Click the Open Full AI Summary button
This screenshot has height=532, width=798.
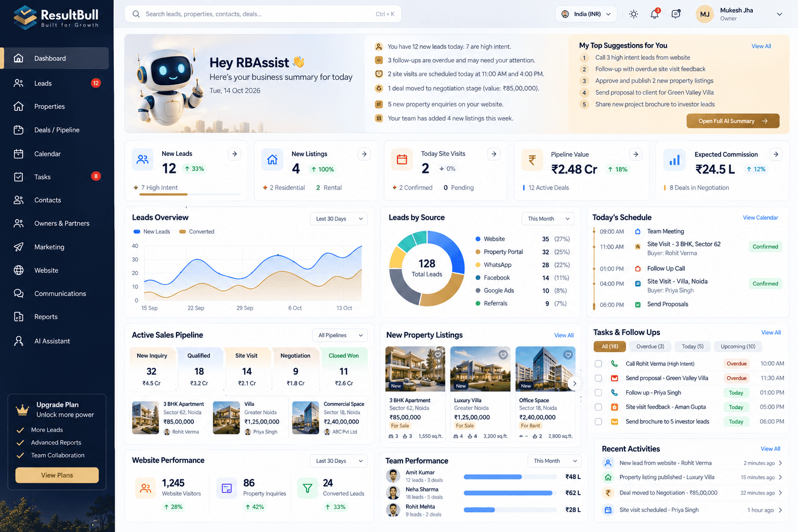733,121
